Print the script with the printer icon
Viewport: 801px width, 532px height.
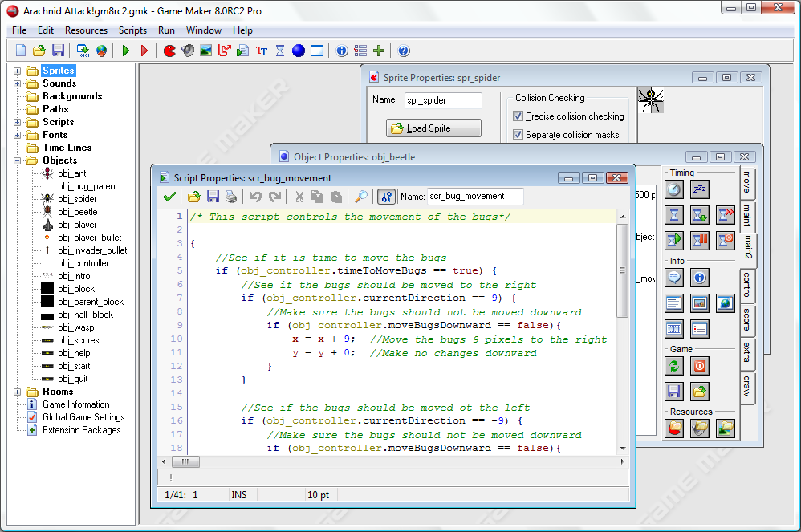click(x=231, y=197)
